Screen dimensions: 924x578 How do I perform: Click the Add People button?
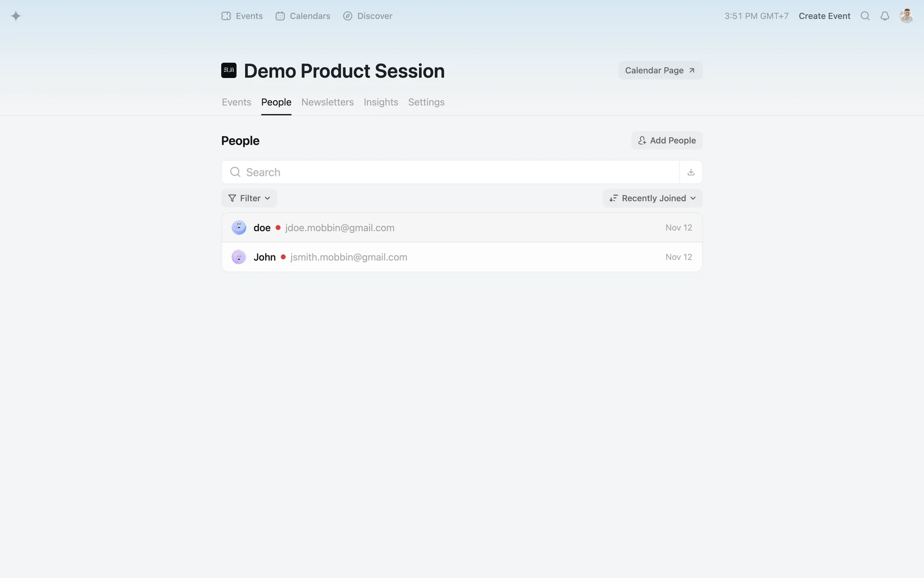point(667,140)
